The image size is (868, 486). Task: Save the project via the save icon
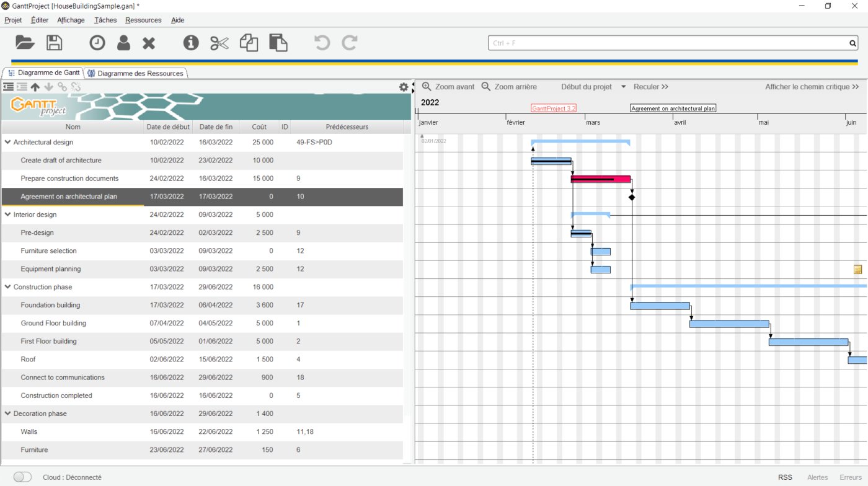pyautogui.click(x=55, y=42)
